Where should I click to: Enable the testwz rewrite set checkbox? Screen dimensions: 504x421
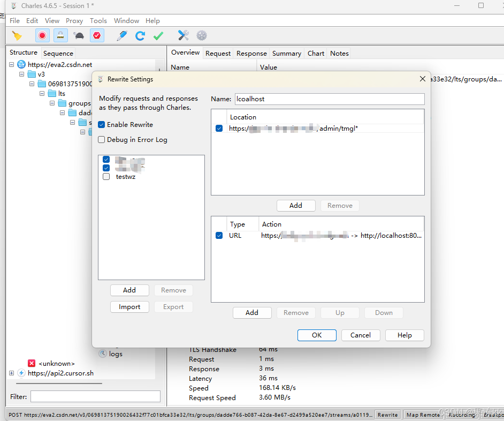106,177
